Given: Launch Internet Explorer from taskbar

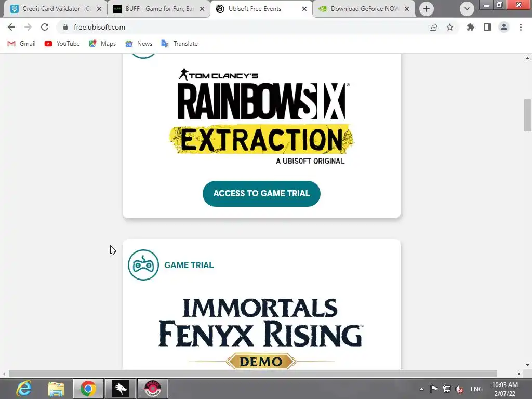Looking at the screenshot, I should 24,389.
